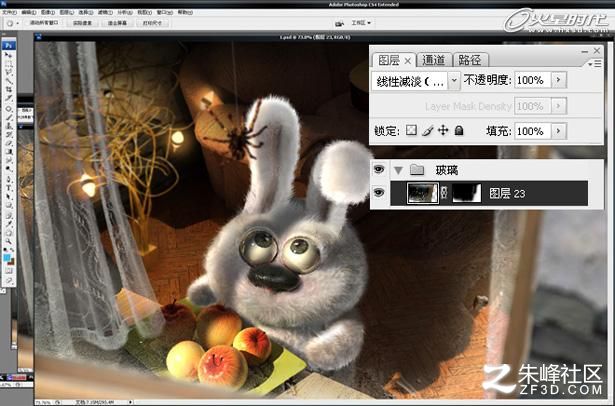Click the hand tool preset icon in options bar

click(x=10, y=23)
